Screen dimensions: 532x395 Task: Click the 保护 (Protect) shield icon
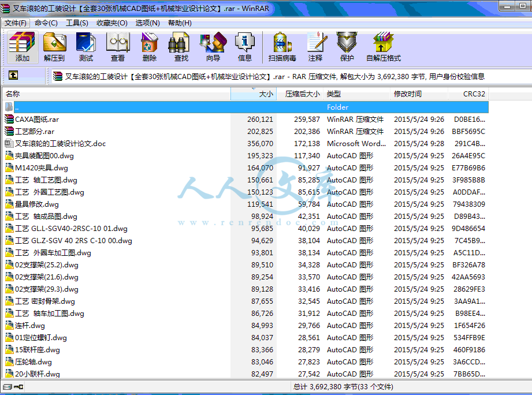pyautogui.click(x=347, y=47)
